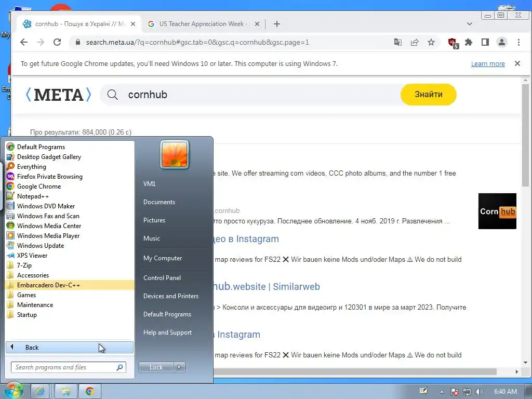
Task: Open the Similarweb search result
Action: (x=267, y=287)
